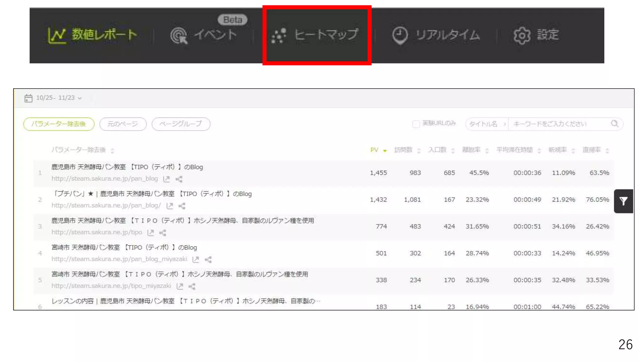Open the イベント target icon
Screen dimensions: 644x362
coord(179,36)
